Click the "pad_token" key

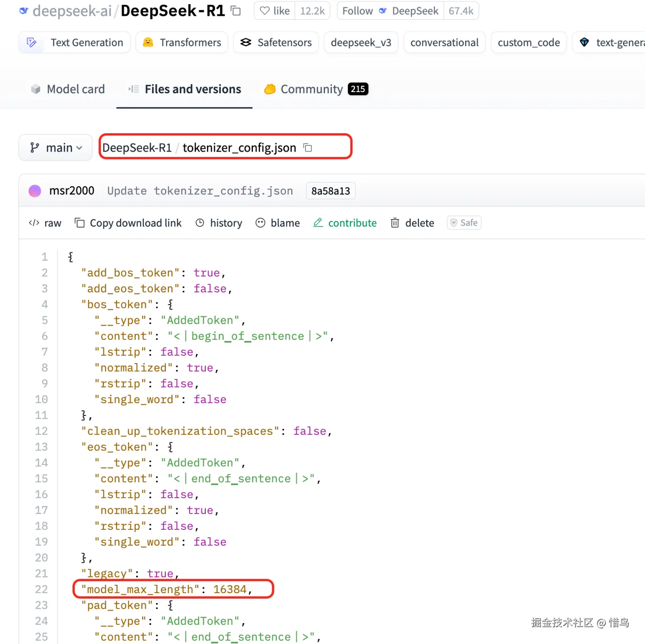click(117, 605)
